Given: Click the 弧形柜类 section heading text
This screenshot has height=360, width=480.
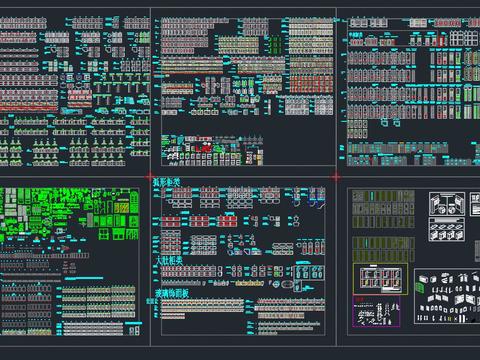Looking at the screenshot, I should tap(167, 182).
